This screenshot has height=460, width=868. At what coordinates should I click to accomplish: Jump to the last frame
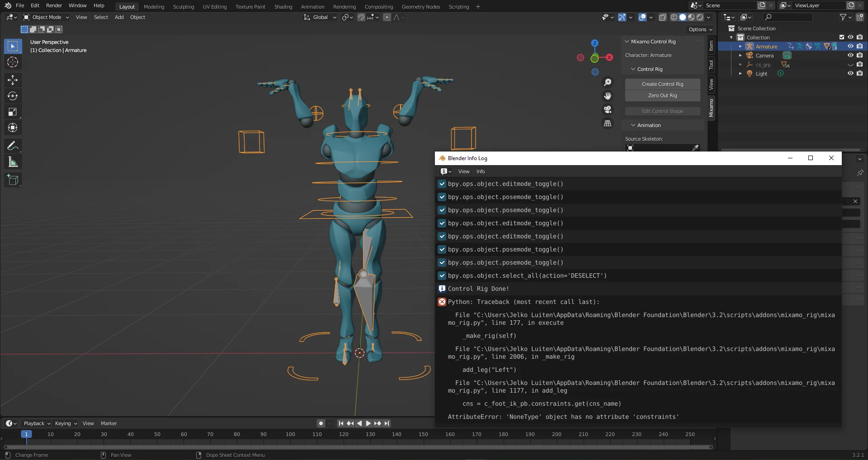[387, 423]
